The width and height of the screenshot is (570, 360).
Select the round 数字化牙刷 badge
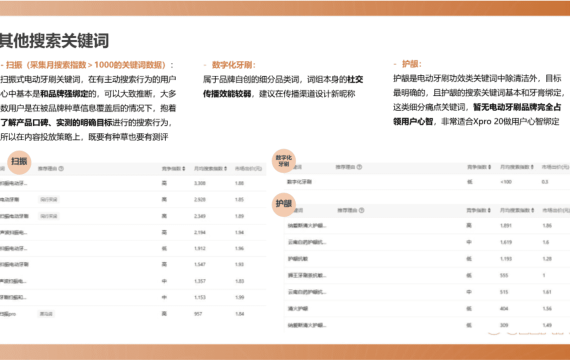[284, 160]
